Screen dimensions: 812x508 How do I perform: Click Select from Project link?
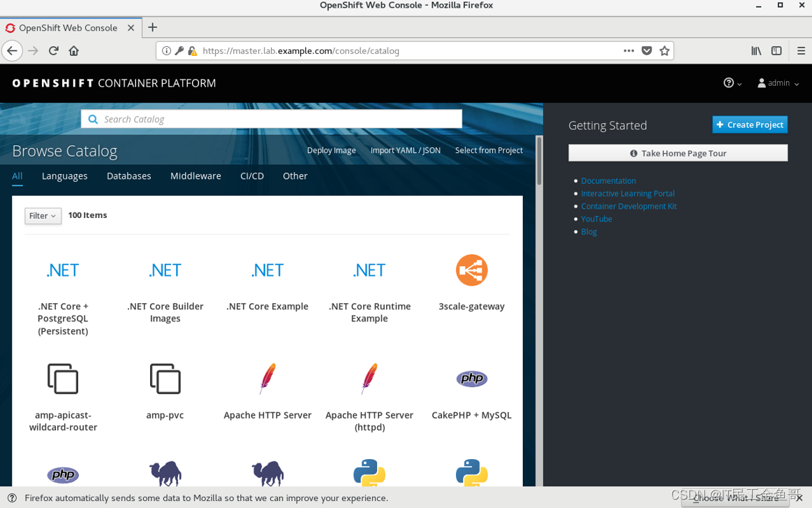coord(489,150)
